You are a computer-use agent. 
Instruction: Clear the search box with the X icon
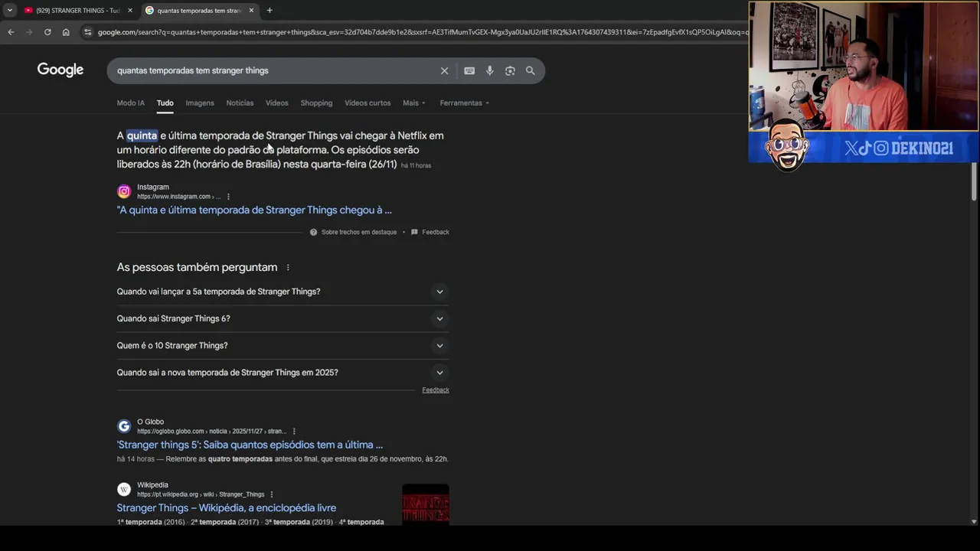(x=444, y=70)
